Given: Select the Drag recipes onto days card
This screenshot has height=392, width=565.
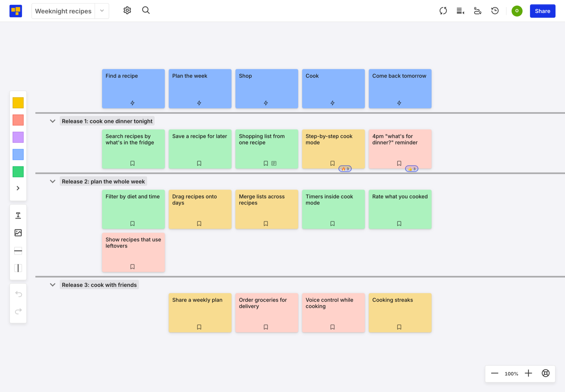Looking at the screenshot, I should point(200,210).
